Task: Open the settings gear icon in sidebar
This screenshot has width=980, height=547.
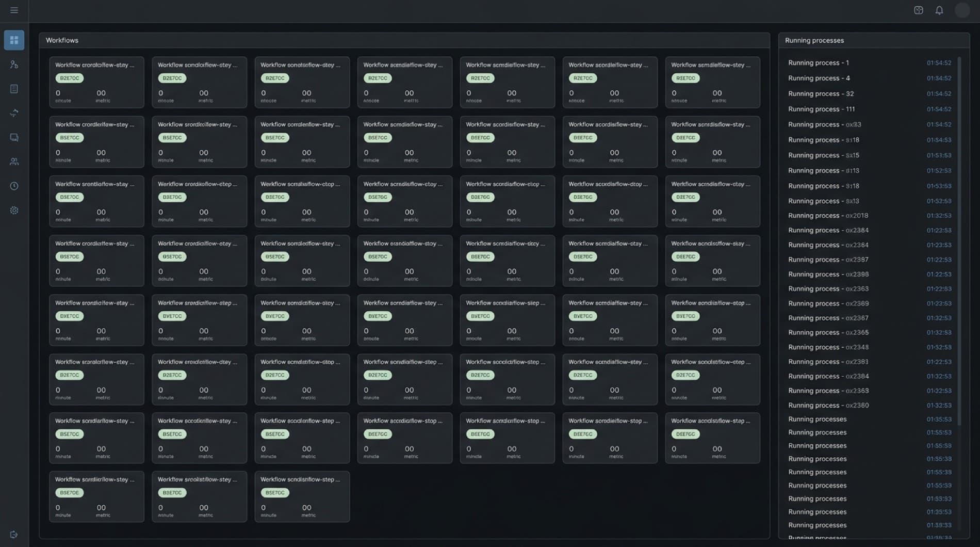Action: (x=14, y=210)
